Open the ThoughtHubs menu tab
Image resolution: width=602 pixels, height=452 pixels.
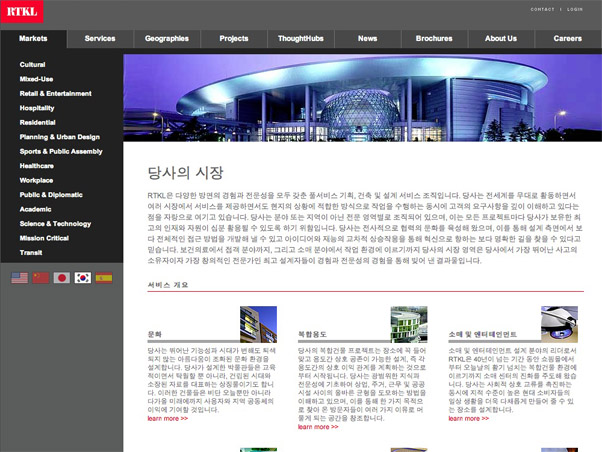click(x=300, y=38)
